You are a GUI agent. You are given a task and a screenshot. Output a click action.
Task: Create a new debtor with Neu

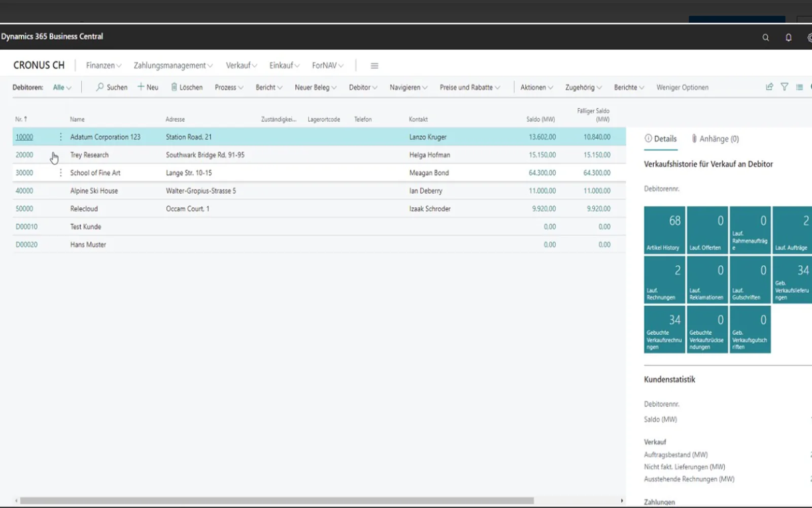point(148,87)
